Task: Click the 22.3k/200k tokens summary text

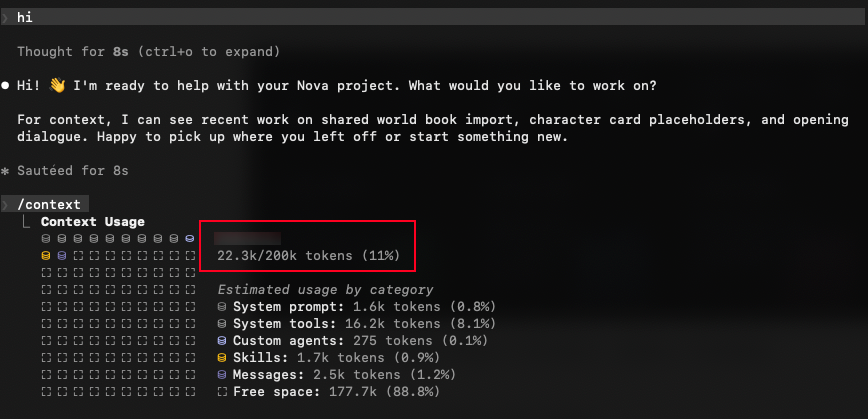Action: 308,256
